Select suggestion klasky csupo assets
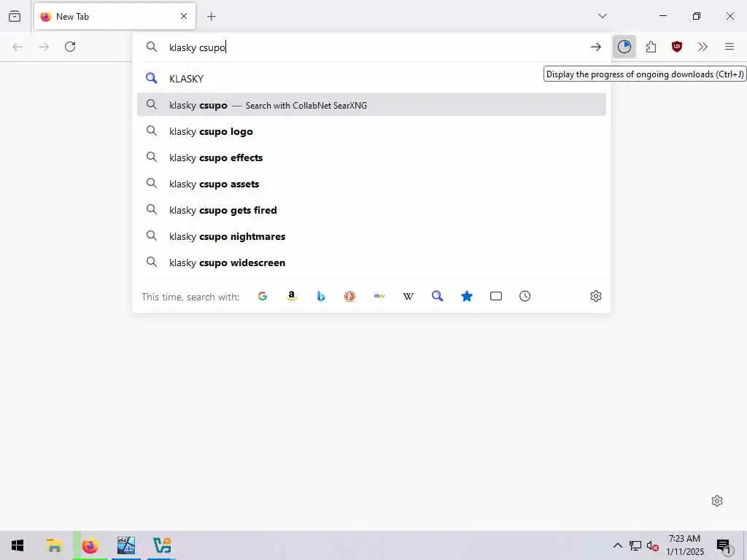The image size is (747, 560). [x=371, y=183]
